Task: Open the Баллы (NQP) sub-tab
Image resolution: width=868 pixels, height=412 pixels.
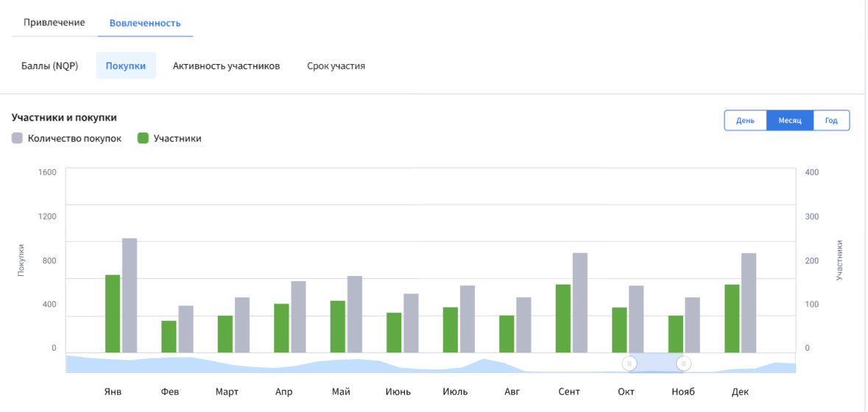Action: click(x=49, y=65)
